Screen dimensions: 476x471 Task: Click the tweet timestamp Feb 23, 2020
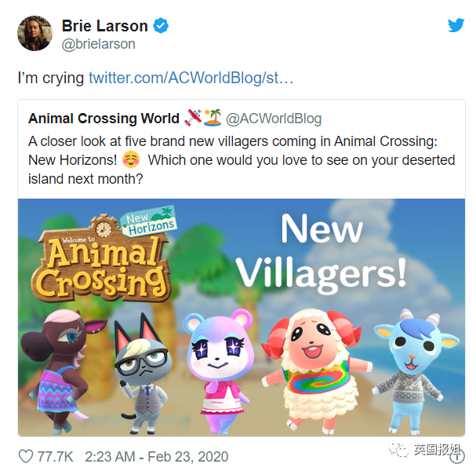[x=188, y=457]
